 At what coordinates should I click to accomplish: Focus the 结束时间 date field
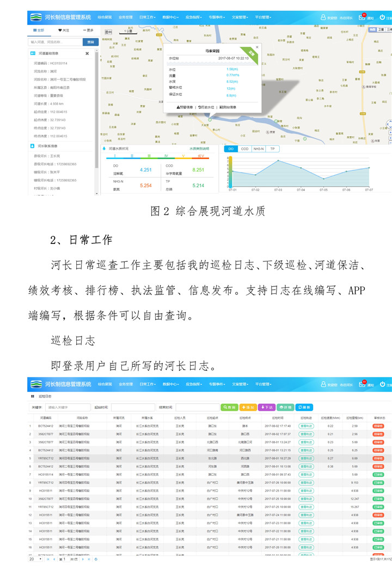click(197, 407)
